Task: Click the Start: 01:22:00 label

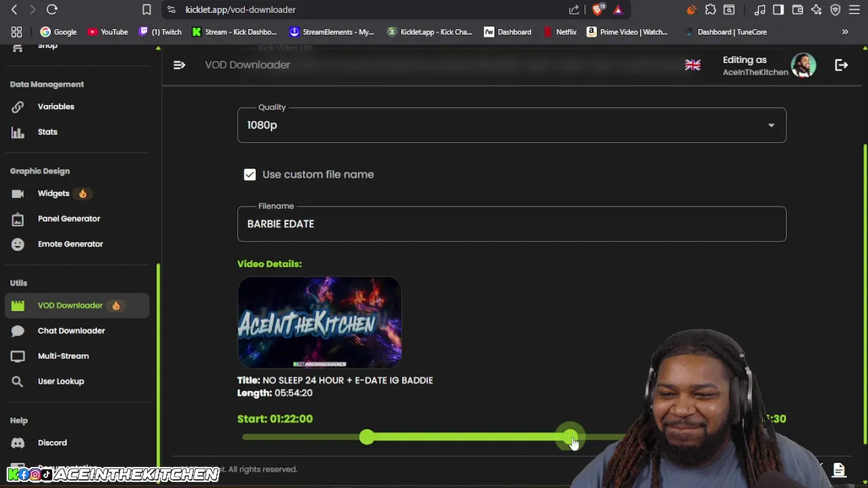Action: point(275,419)
